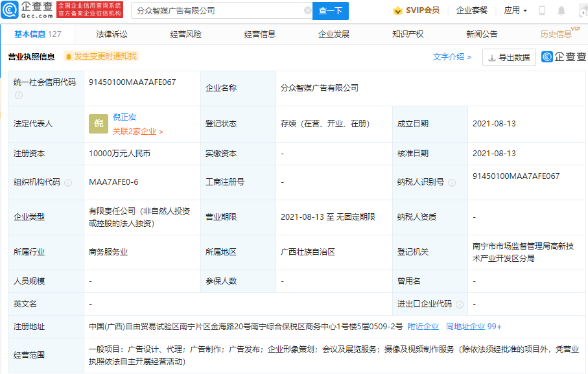The image size is (588, 374).
Task: Open the 倪正宏 legal representative link
Action: 124,117
